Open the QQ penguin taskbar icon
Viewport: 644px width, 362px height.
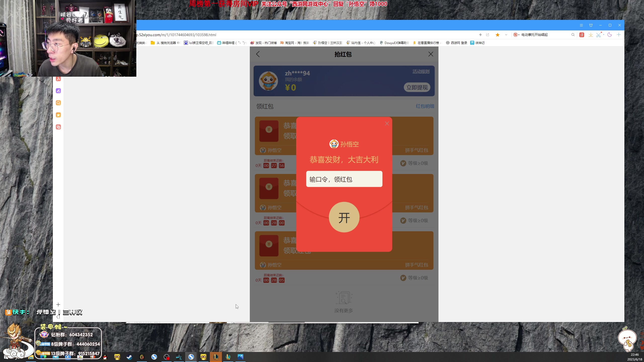click(x=105, y=357)
